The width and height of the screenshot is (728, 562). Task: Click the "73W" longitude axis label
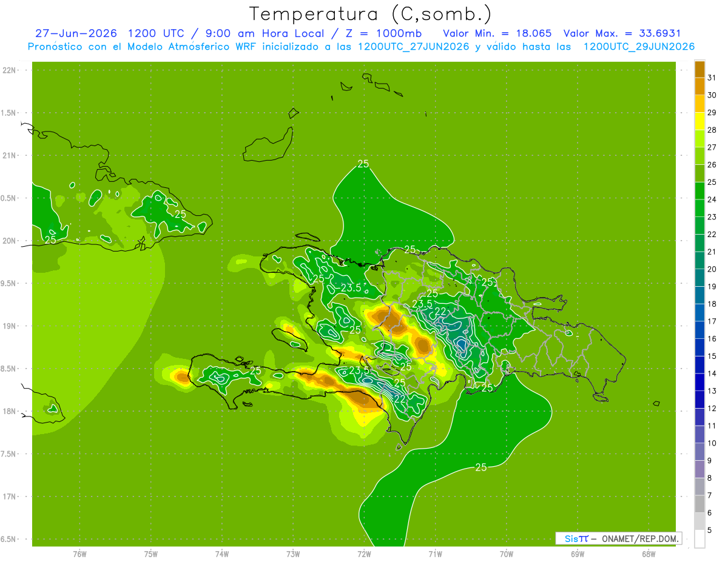coord(293,555)
